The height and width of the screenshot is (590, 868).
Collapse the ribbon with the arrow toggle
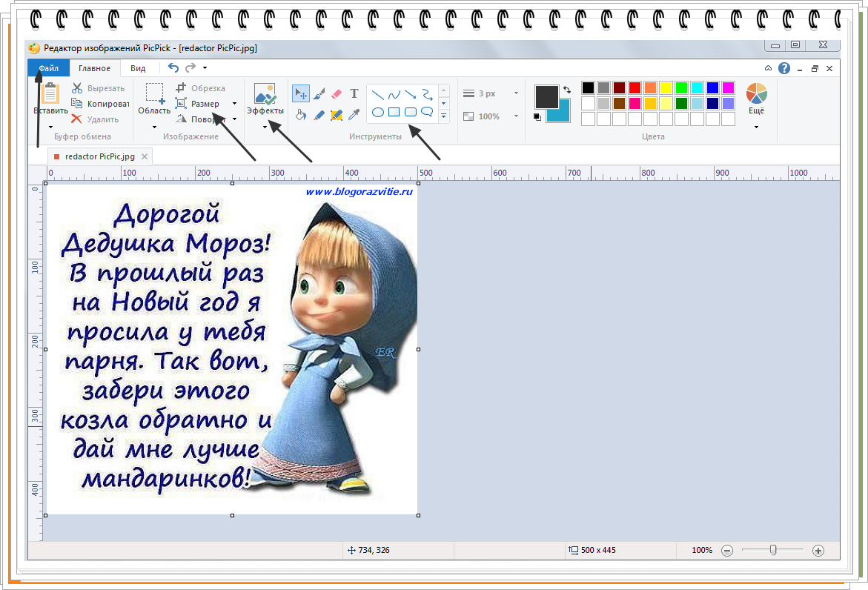point(769,69)
